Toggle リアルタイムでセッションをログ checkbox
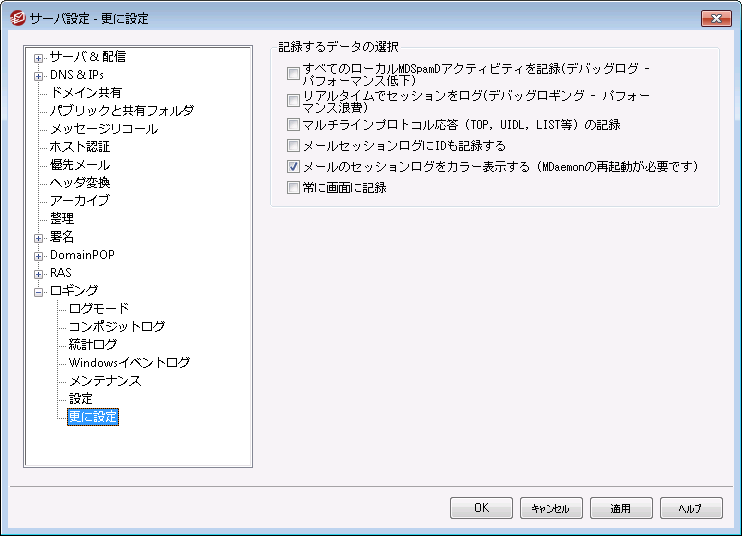 tap(293, 101)
